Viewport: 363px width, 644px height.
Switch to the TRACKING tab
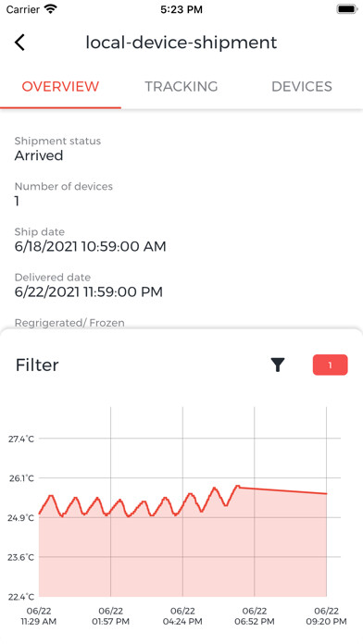[181, 86]
